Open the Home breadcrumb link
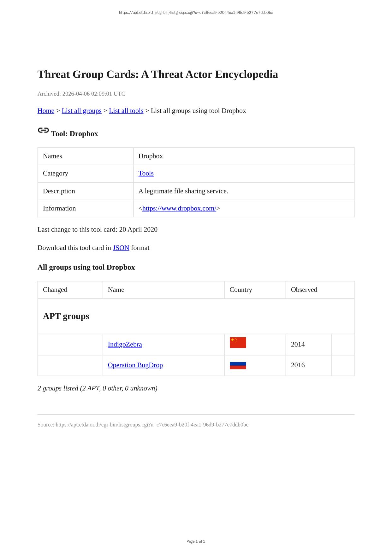 [46, 111]
